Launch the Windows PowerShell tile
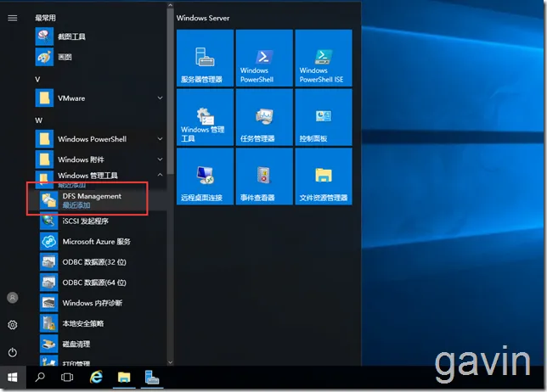Viewport: 547px width, 392px height. 264,58
